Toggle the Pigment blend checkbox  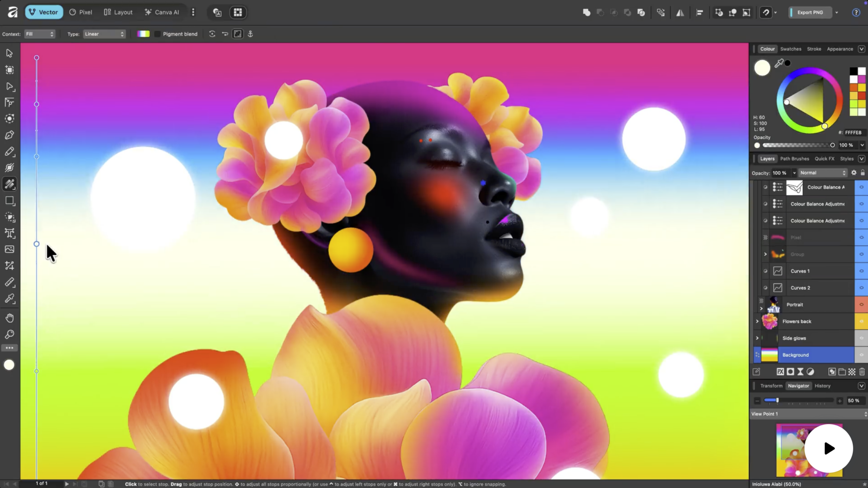[x=158, y=34]
